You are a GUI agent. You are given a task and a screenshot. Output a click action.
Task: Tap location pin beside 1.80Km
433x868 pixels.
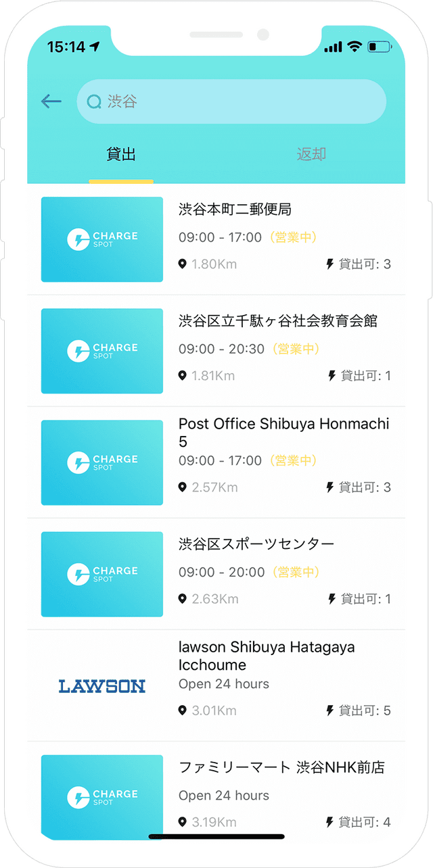(182, 264)
